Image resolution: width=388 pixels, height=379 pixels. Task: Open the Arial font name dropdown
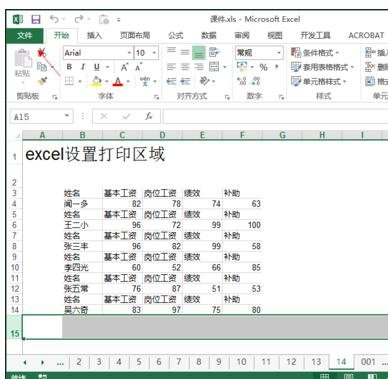tap(129, 53)
